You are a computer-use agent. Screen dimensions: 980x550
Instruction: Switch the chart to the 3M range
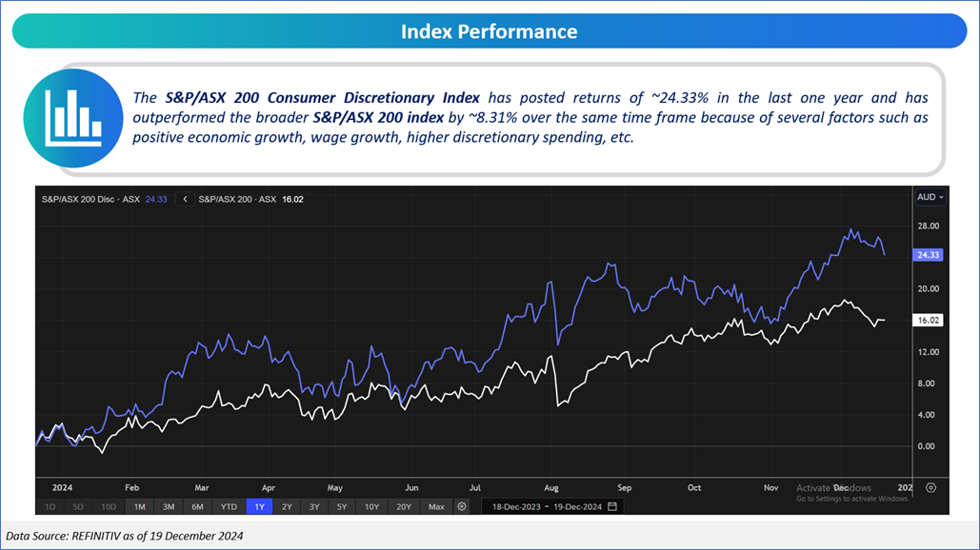[169, 507]
